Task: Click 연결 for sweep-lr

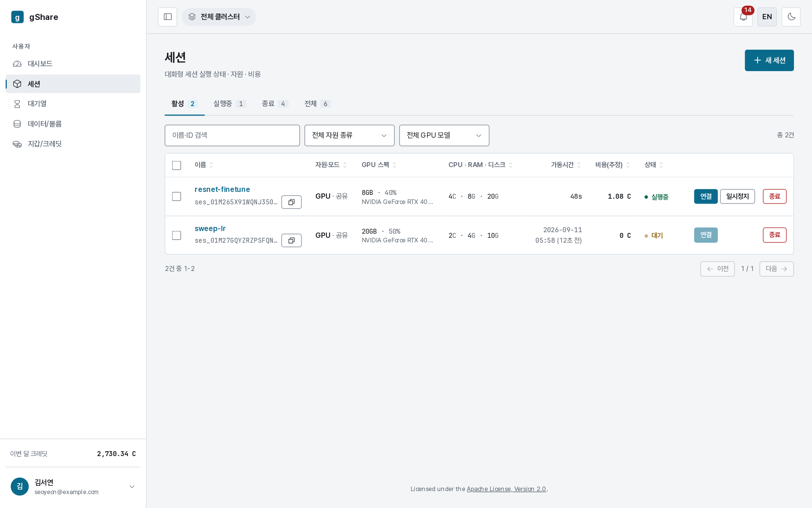Action: pyautogui.click(x=706, y=235)
